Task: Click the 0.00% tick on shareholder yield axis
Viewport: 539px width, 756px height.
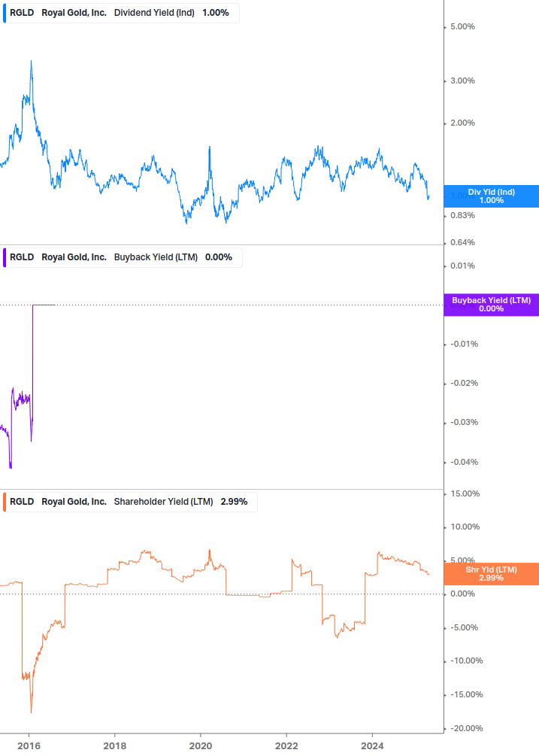Action: (x=462, y=594)
